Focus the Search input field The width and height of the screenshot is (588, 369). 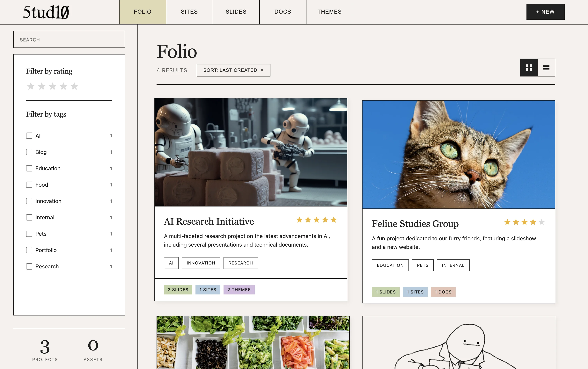pos(69,40)
